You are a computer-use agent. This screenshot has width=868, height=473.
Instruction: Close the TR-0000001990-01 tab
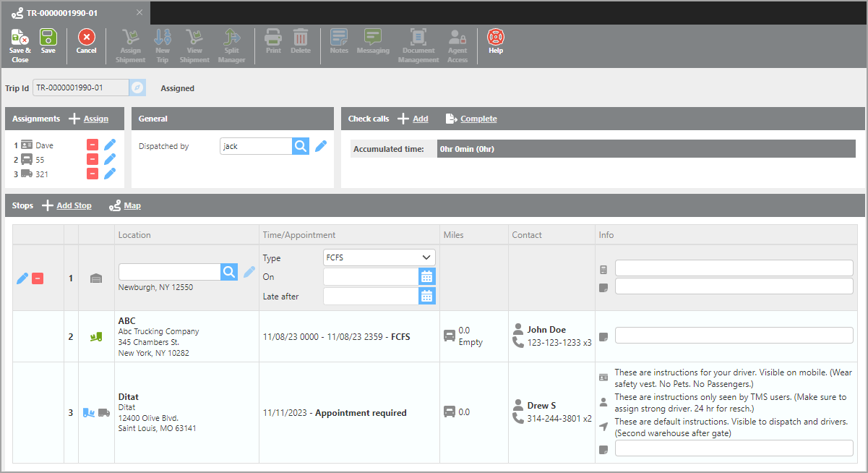139,13
